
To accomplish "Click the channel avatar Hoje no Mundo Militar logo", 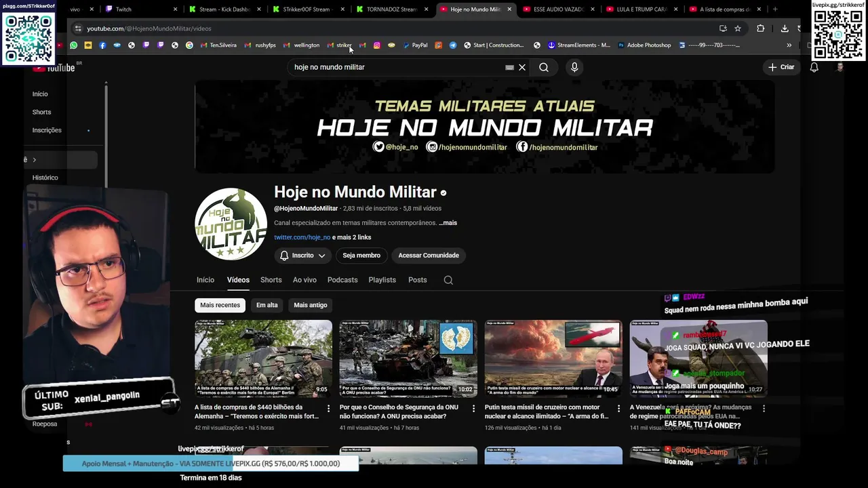I will (x=231, y=224).
